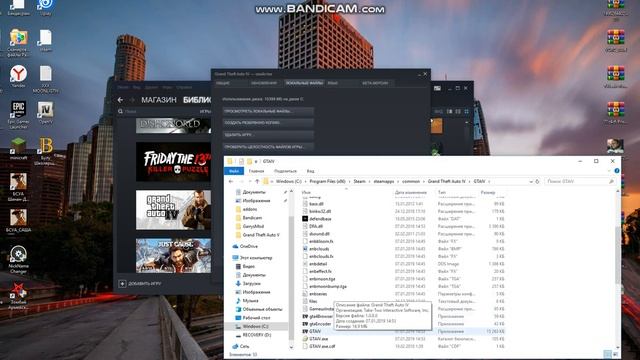Open the Uplay desktop shortcut
640x360 pixels.
[45, 7]
